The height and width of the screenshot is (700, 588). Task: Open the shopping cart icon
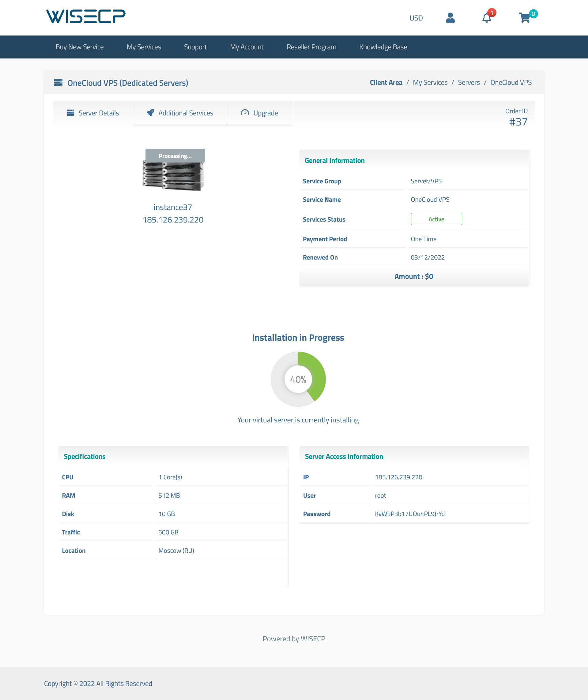(x=524, y=18)
